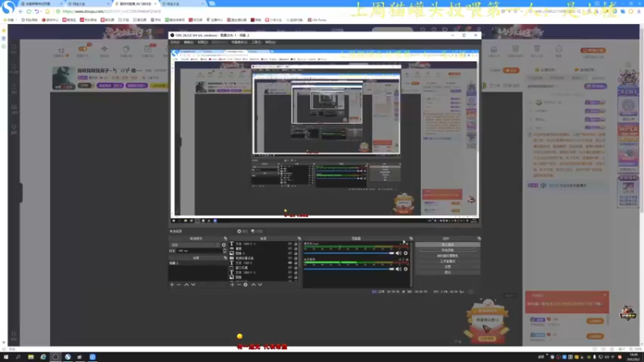Click the douyu.com address bar
This screenshot has height=362, width=644.
point(111,11)
